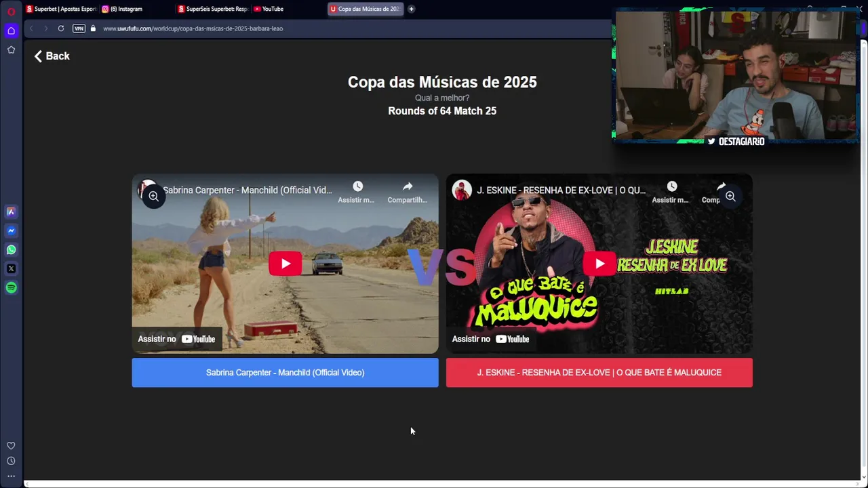Click the uwufufu.com address bar URL
Image resolution: width=868 pixels, height=488 pixels.
coord(193,28)
